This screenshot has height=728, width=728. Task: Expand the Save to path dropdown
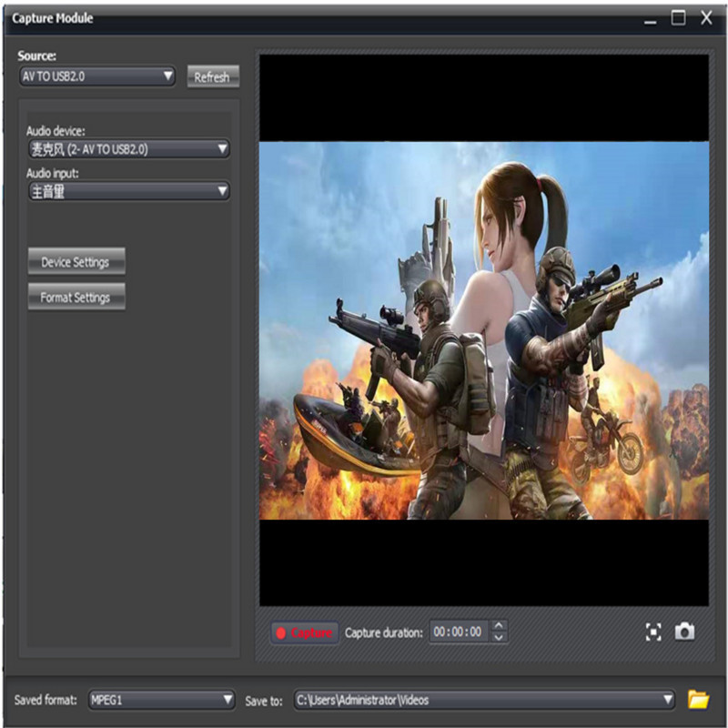[x=484, y=700]
